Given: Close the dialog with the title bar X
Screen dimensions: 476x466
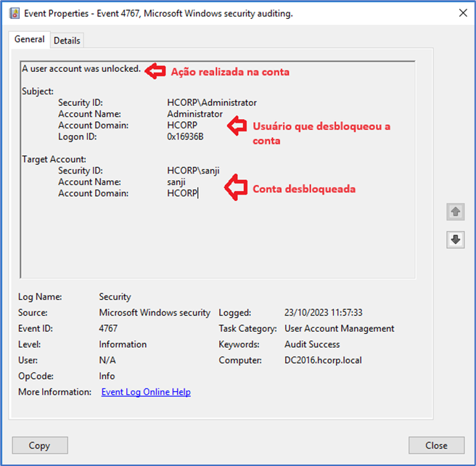Looking at the screenshot, I should [x=462, y=13].
